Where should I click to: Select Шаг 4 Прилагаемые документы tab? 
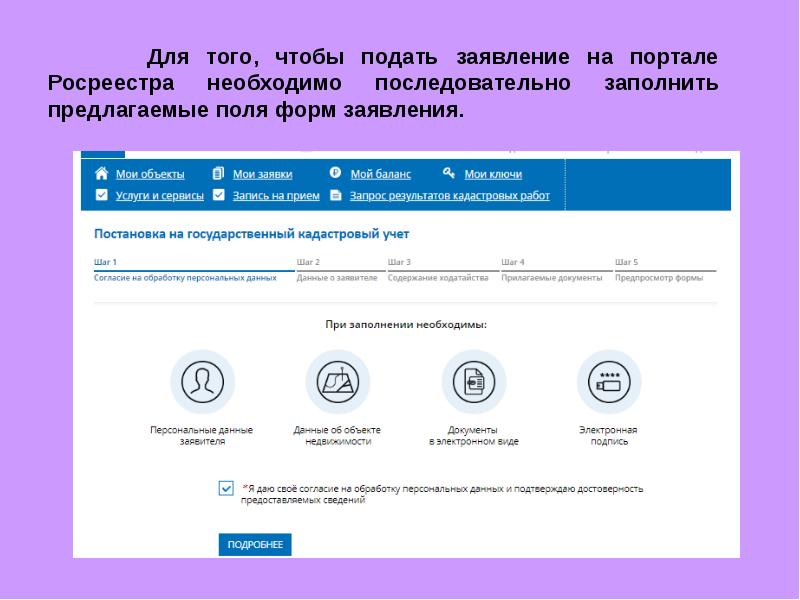click(x=551, y=271)
